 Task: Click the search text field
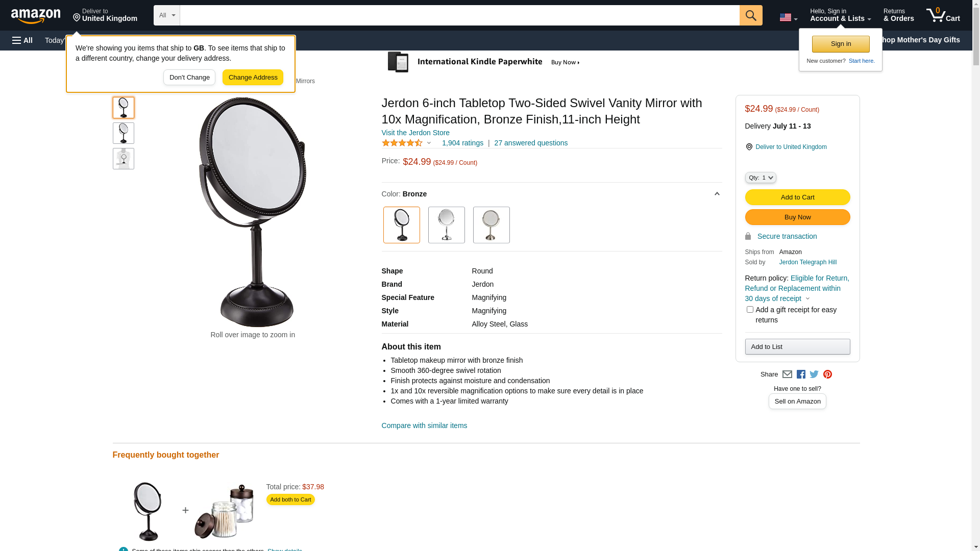tap(459, 15)
